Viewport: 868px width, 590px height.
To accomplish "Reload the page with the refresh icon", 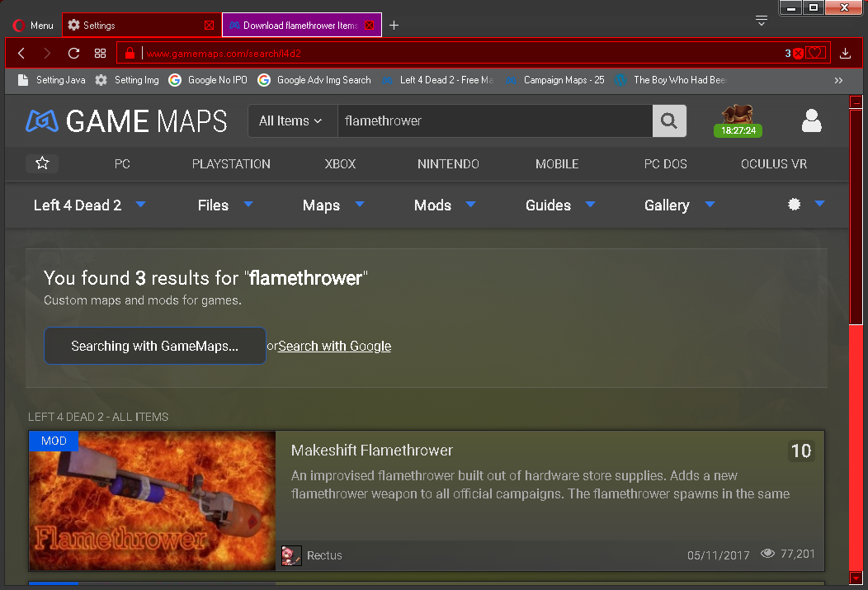I will coord(73,51).
